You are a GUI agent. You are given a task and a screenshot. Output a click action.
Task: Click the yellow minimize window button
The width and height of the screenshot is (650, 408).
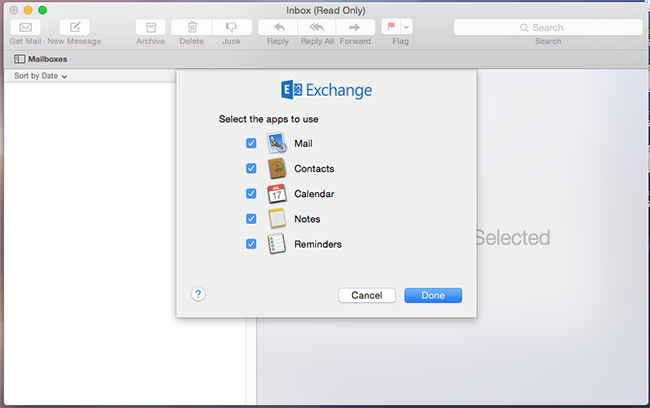[x=28, y=10]
